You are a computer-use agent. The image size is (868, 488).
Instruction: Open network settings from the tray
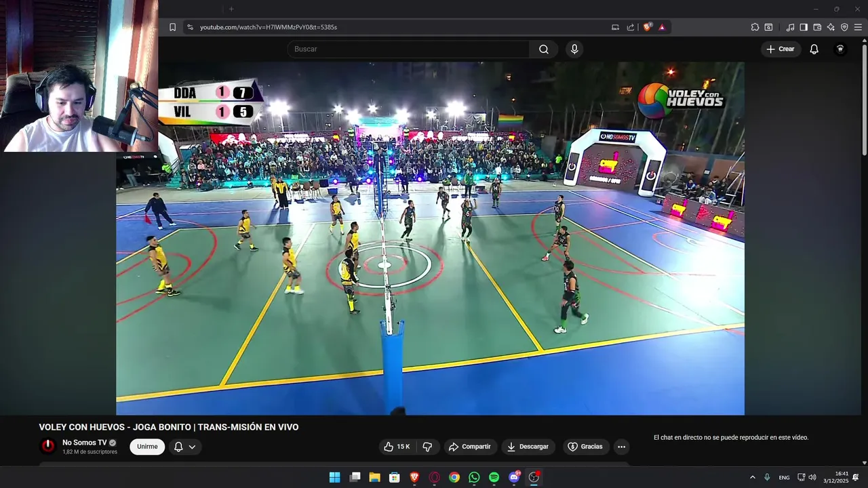tap(801, 477)
